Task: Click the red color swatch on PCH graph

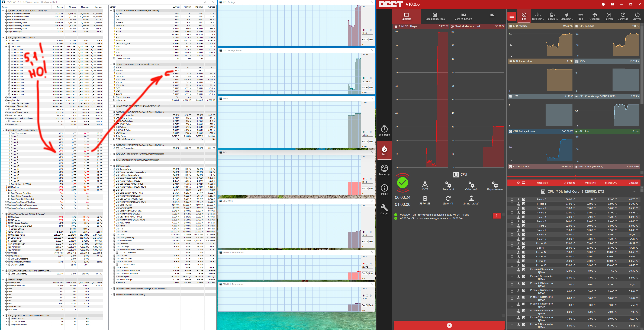Action: (x=363, y=179)
